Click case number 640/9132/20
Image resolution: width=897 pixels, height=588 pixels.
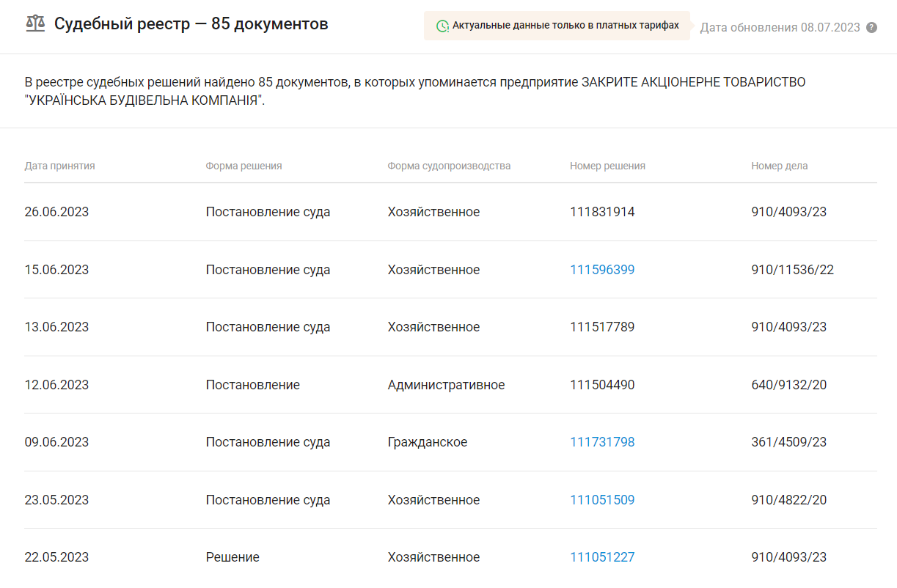[x=788, y=385]
